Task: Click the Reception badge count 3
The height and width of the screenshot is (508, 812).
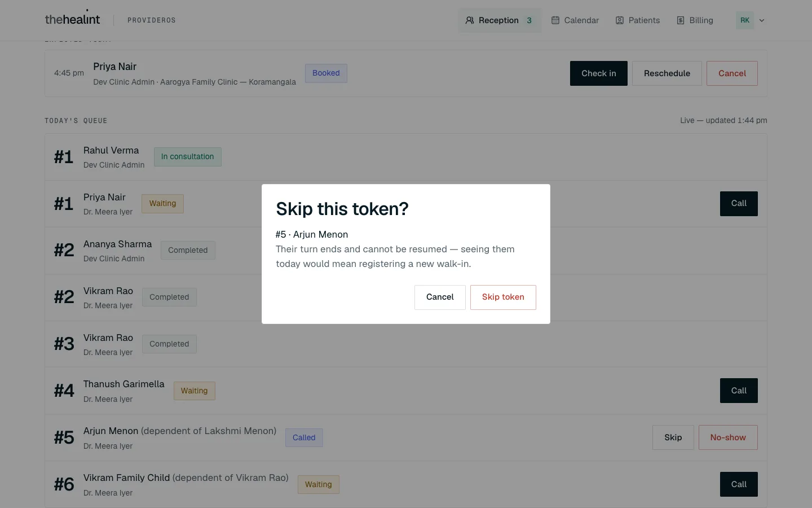Action: (x=529, y=20)
